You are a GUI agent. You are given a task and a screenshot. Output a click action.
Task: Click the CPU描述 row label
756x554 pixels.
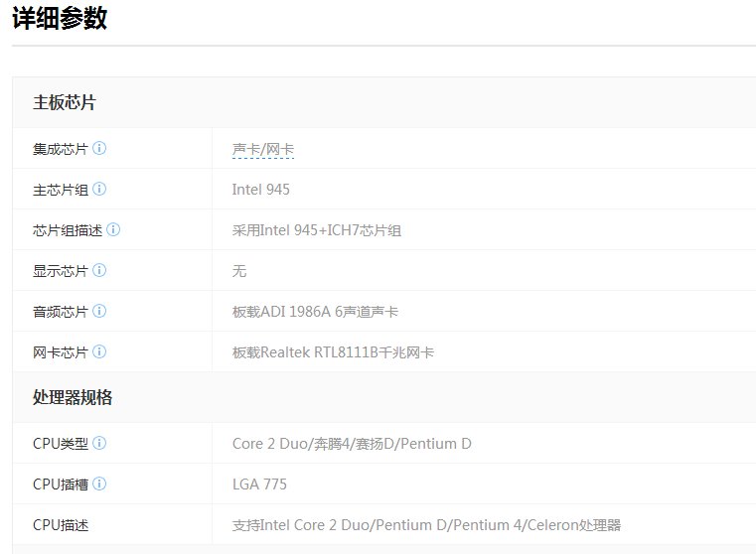(x=61, y=525)
